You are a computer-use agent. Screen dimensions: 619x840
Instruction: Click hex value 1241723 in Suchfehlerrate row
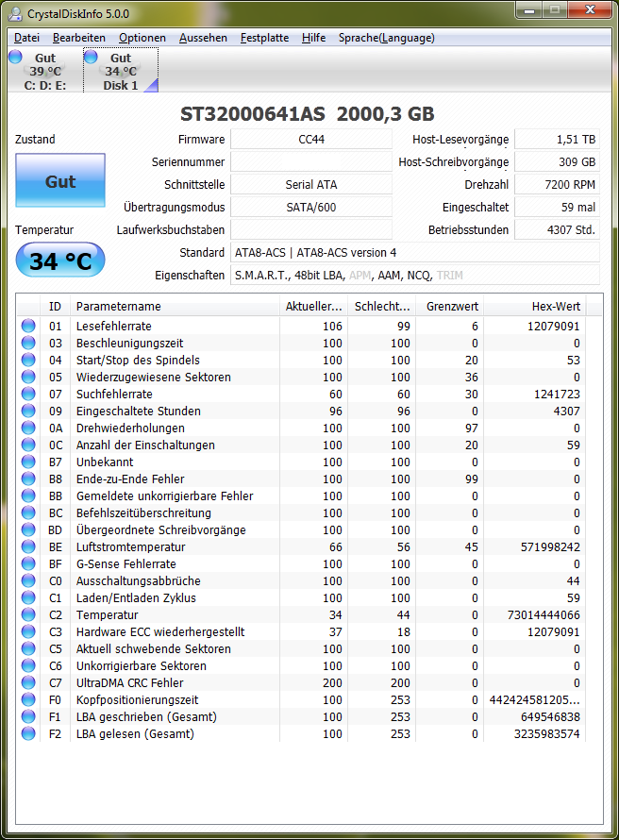click(x=557, y=394)
